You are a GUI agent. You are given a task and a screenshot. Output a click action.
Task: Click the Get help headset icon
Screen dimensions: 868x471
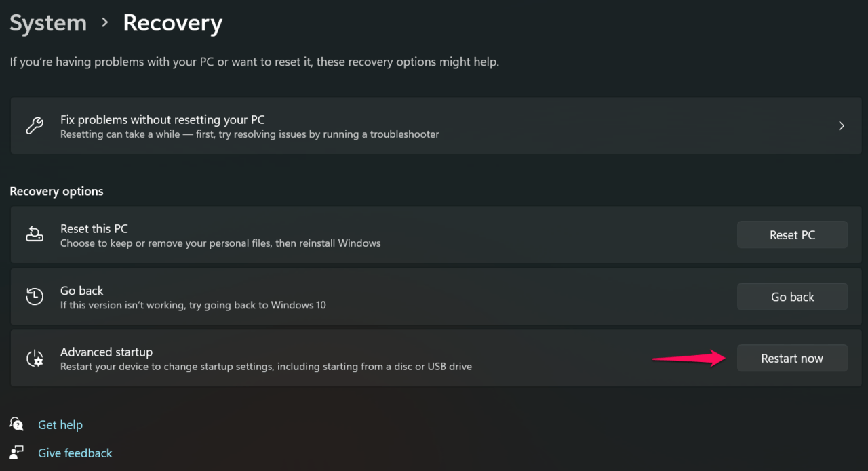[x=16, y=424]
